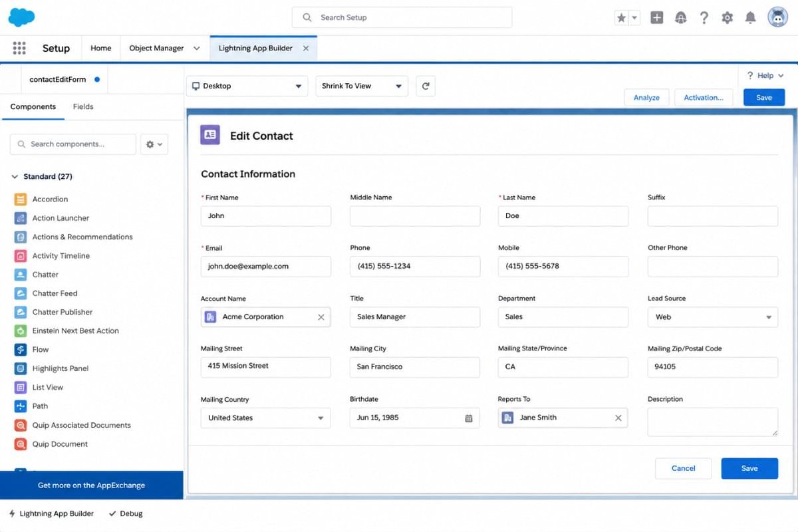798x532 pixels.
Task: Switch to the Fields tab
Action: click(x=83, y=106)
